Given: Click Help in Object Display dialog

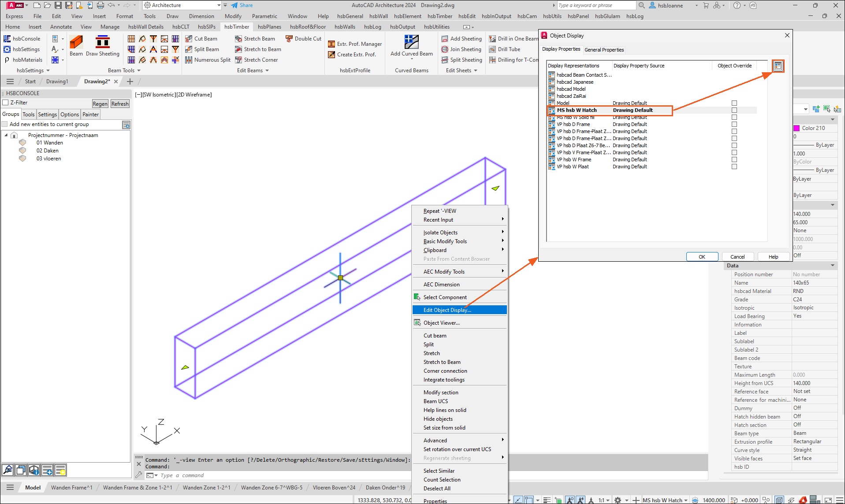Looking at the screenshot, I should coord(773,257).
